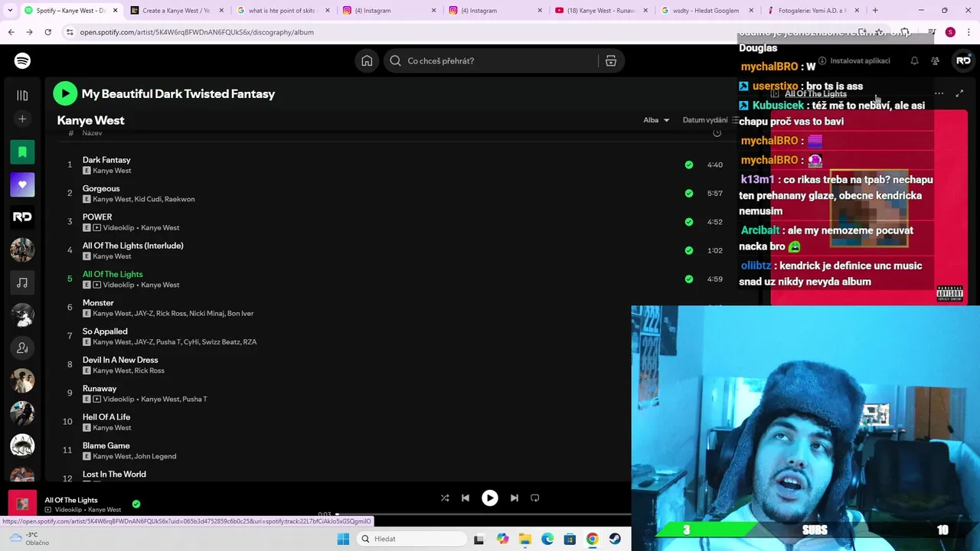Viewport: 980px width, 551px height.
Task: Open the RD profile avatar menu
Action: pos(963,60)
